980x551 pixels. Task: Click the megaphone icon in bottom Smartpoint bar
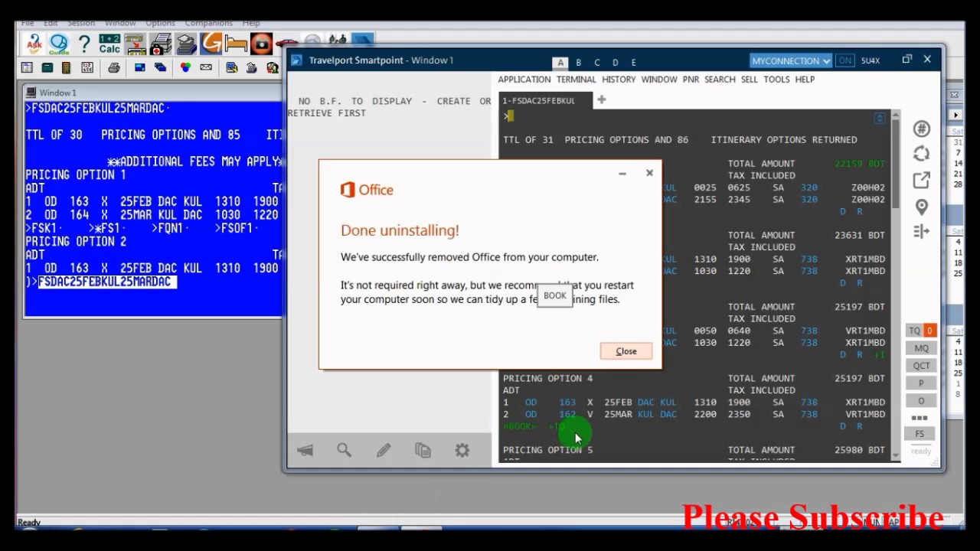point(305,450)
